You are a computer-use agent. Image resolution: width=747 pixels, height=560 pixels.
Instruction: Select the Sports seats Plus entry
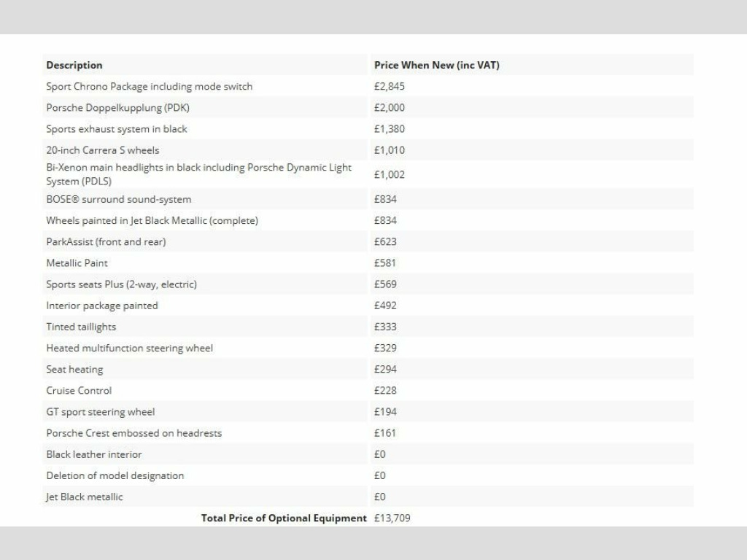click(121, 284)
